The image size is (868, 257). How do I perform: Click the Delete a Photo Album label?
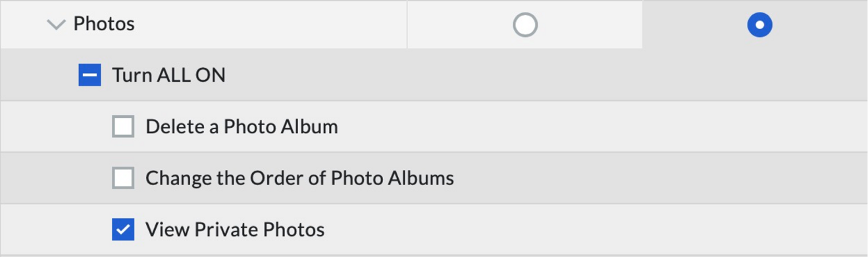click(x=242, y=127)
